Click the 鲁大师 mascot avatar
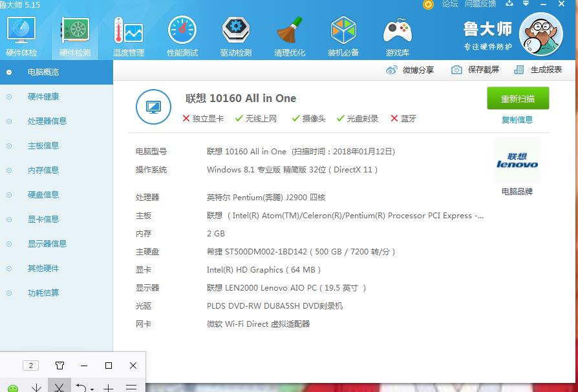This screenshot has width=578, height=392. pyautogui.click(x=541, y=34)
